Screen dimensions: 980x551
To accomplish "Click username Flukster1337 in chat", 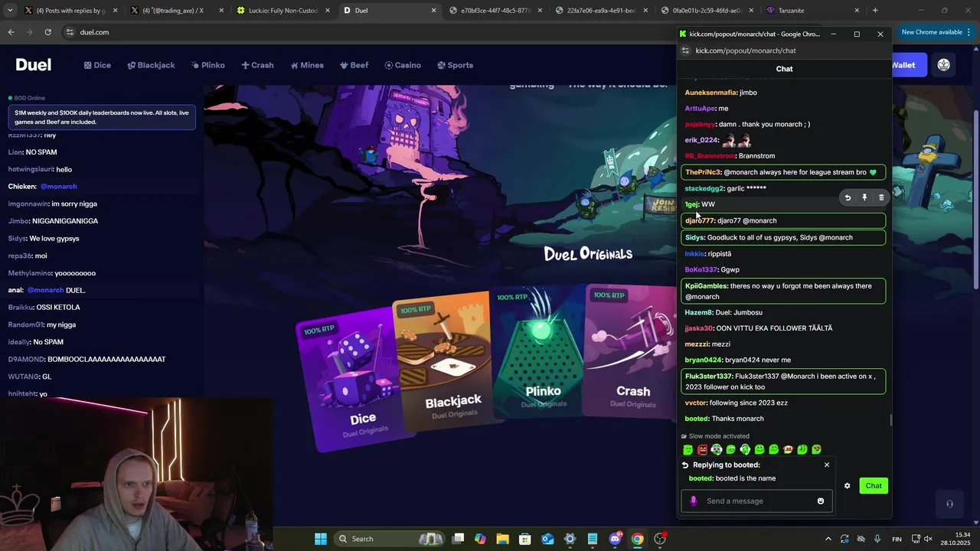I will pos(707,377).
